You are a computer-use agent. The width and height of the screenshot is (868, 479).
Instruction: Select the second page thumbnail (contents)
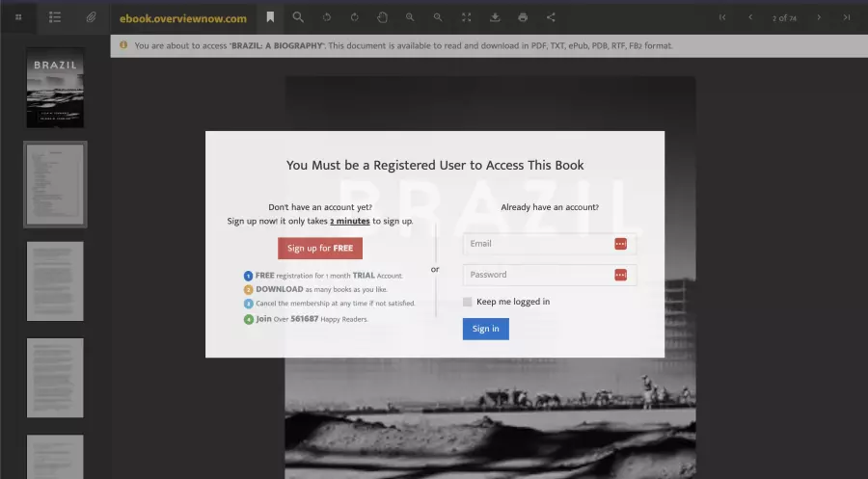(55, 184)
